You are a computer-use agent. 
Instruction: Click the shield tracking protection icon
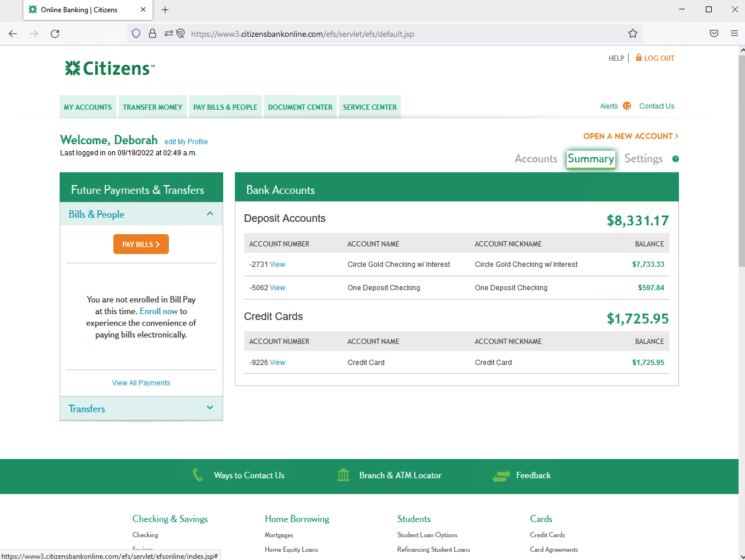(x=136, y=34)
